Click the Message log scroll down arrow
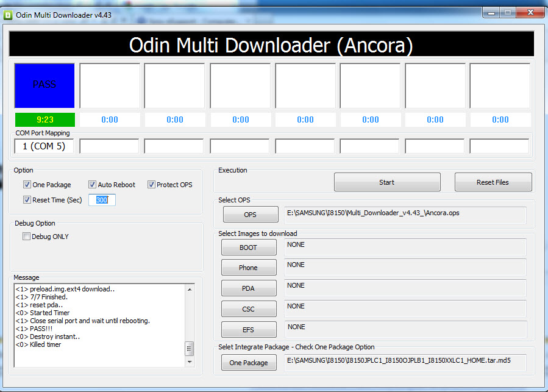 point(190,362)
